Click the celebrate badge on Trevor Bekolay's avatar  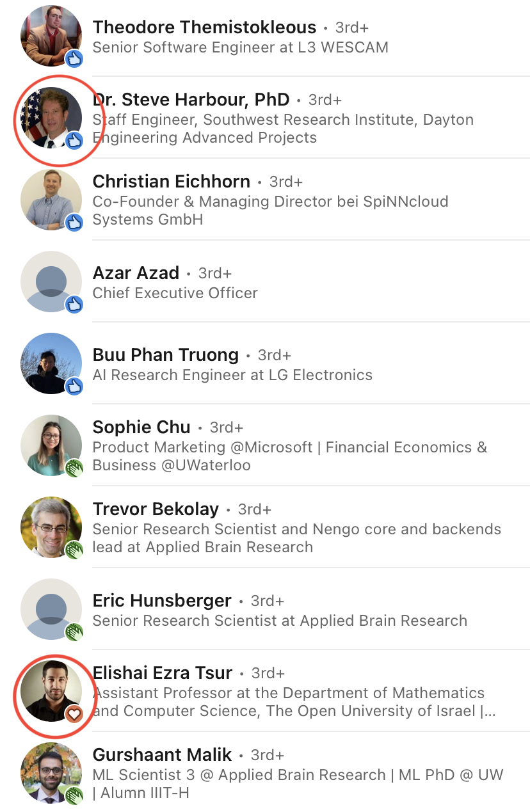(x=74, y=550)
